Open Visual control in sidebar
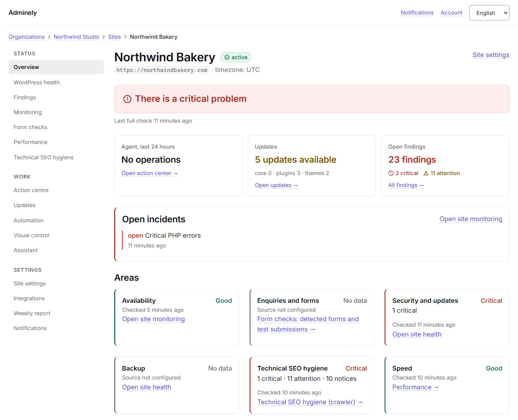The height and width of the screenshot is (420, 518). pyautogui.click(x=56, y=236)
